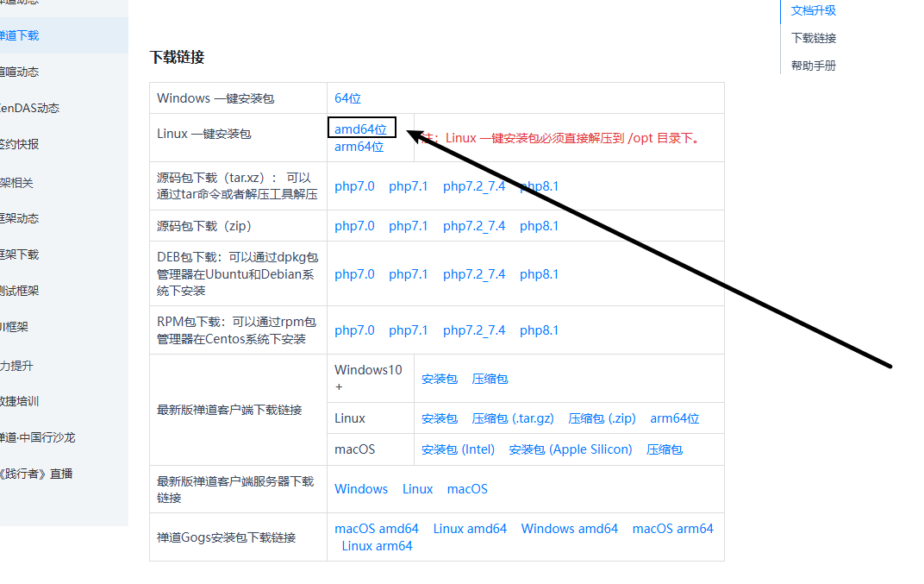The width and height of the screenshot is (924, 584).
Task: Open php8.1 in the DEB package row
Action: pyautogui.click(x=539, y=274)
